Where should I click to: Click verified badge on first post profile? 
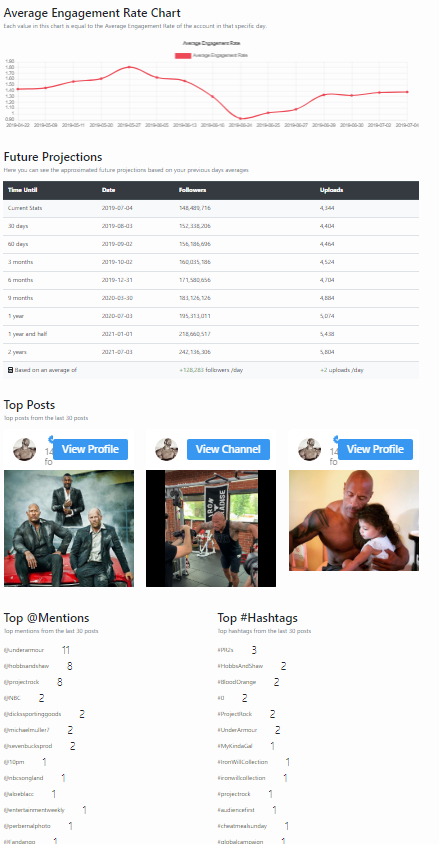point(50,439)
